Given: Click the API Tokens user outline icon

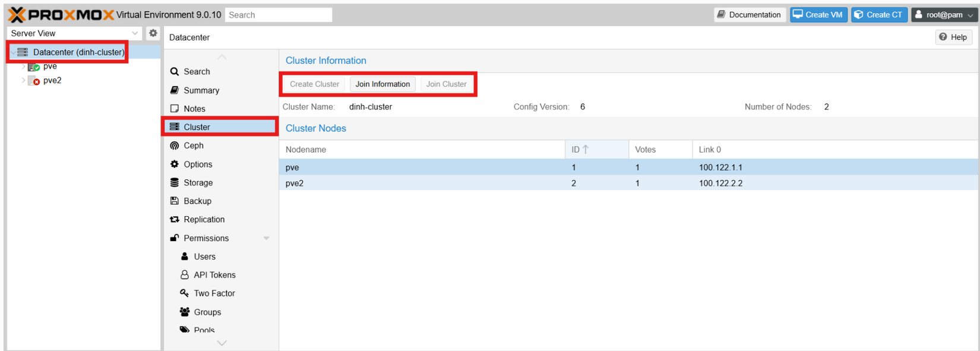Looking at the screenshot, I should (185, 274).
